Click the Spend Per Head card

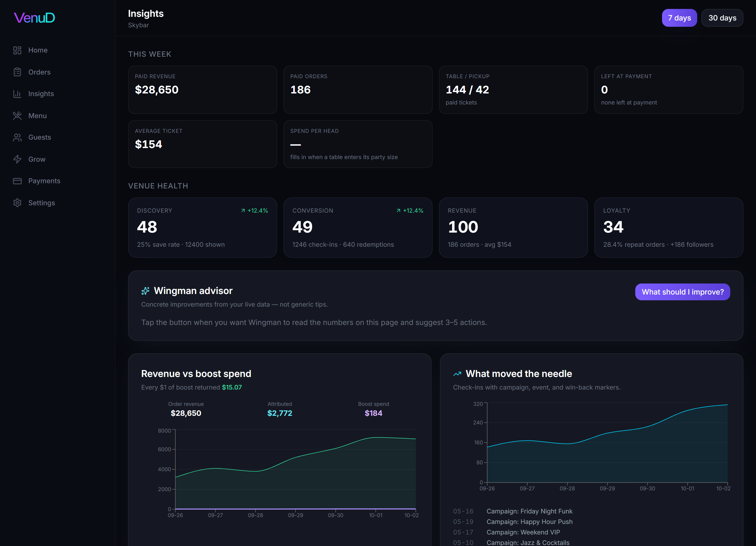(x=358, y=144)
